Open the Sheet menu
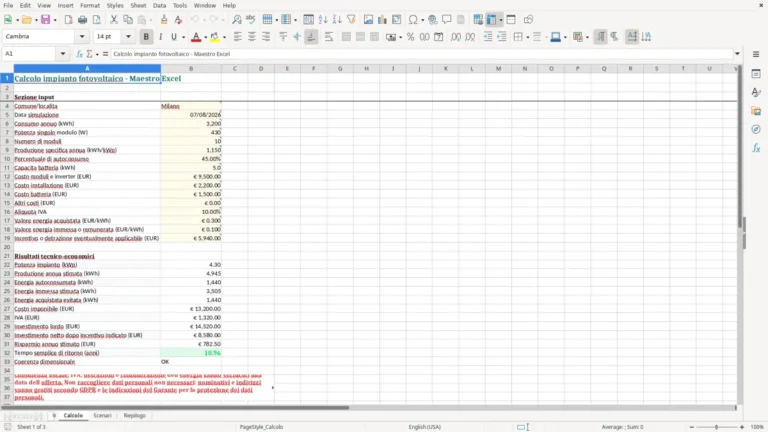Viewport: 768px width, 432px height. tap(138, 5)
